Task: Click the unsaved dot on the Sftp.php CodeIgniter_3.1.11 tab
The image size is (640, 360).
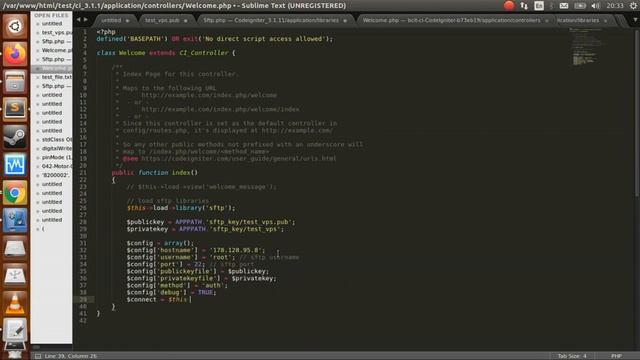Action: tap(345, 20)
